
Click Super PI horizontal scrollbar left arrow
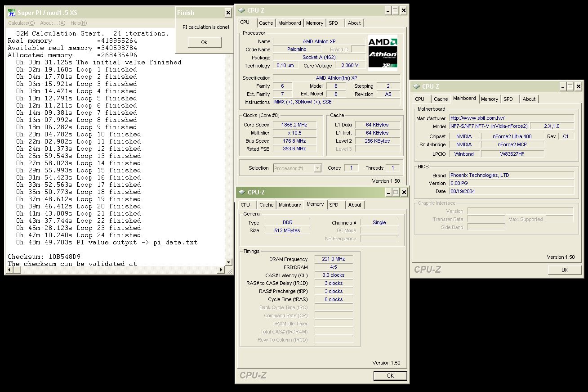[x=9, y=270]
